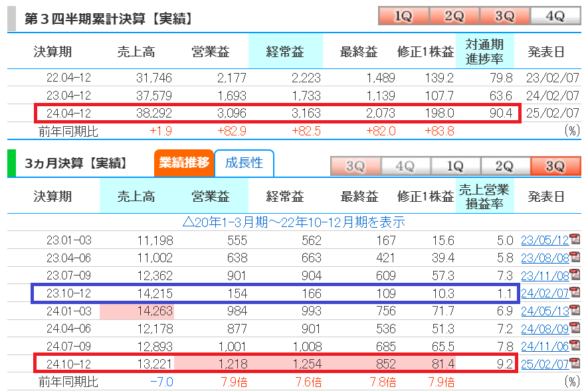Image resolution: width=588 pixels, height=391 pixels.
Task: Open PDF icon beside 24/02/07 date
Action: coord(575,292)
